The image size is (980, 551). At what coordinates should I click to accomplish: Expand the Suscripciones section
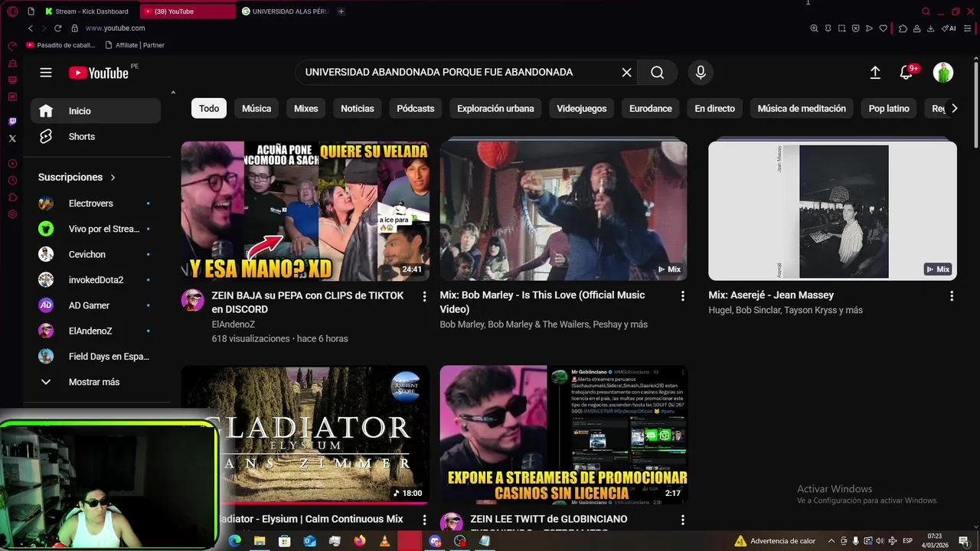tap(77, 177)
